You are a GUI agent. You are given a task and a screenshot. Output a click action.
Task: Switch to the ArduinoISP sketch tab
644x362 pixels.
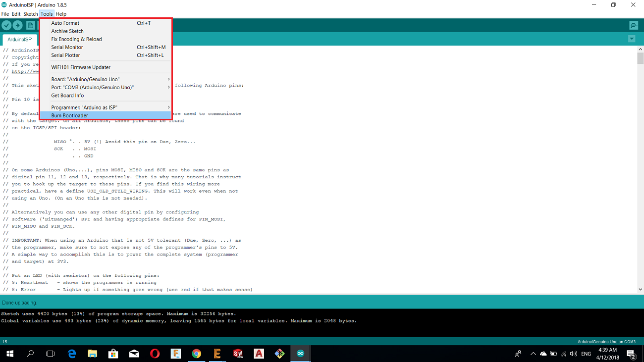[x=20, y=39]
